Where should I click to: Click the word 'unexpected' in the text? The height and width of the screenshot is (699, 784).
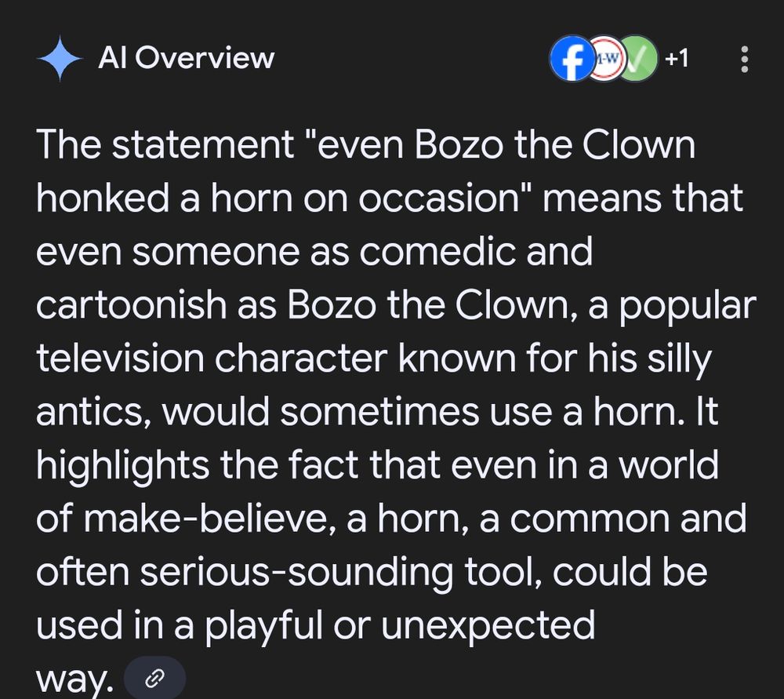[x=488, y=626]
